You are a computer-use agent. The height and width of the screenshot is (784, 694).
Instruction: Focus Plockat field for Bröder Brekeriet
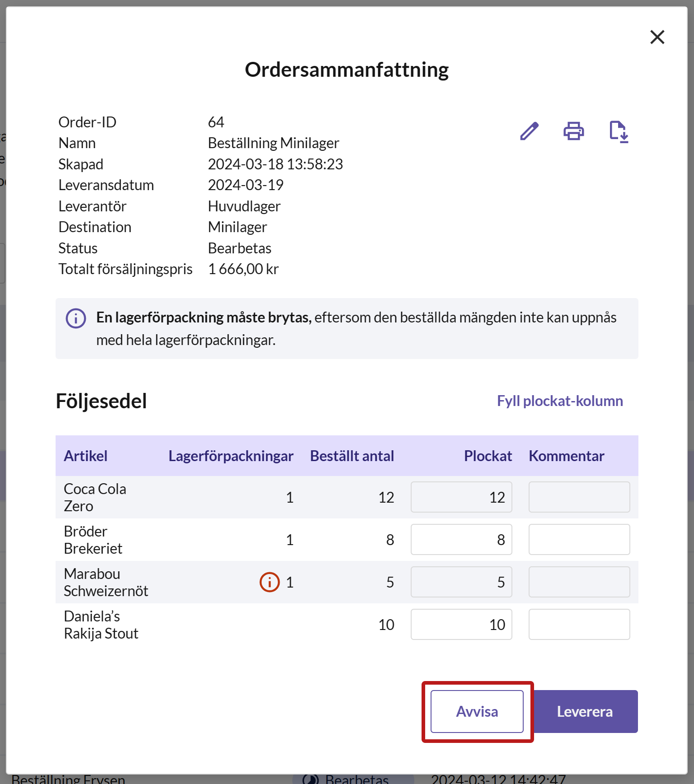(x=461, y=539)
